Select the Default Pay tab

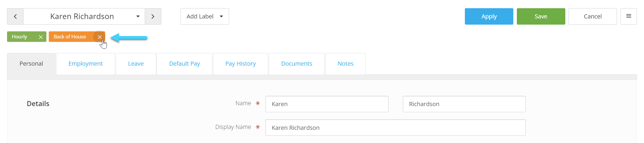point(184,64)
